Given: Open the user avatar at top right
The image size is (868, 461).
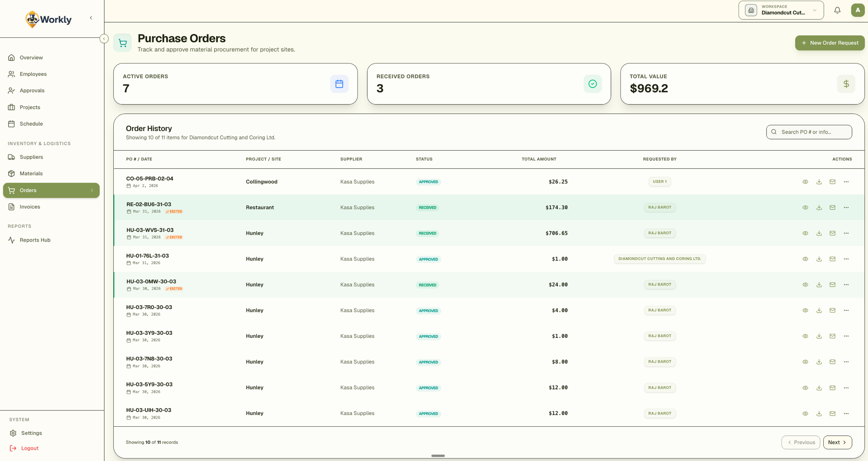Looking at the screenshot, I should click(857, 10).
